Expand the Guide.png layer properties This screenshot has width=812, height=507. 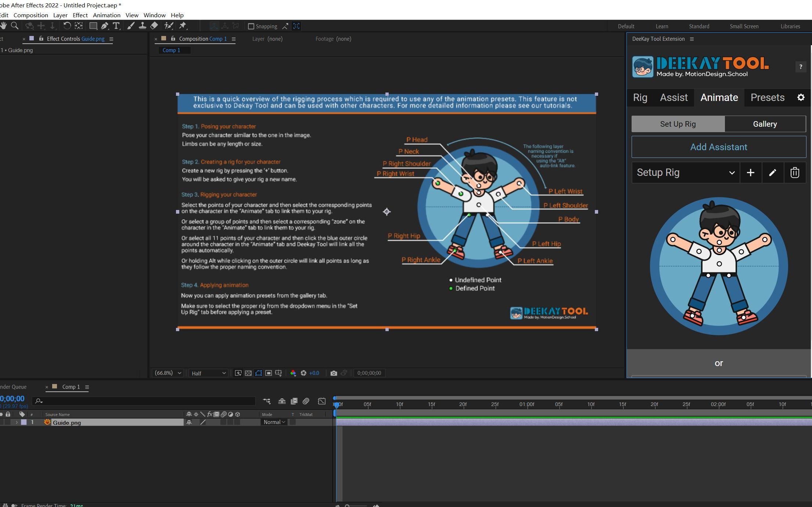coord(17,422)
